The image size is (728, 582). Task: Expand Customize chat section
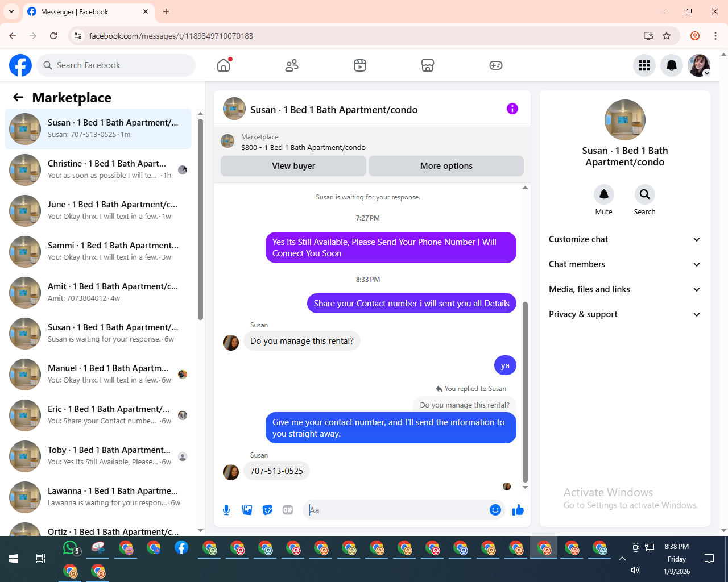point(624,239)
